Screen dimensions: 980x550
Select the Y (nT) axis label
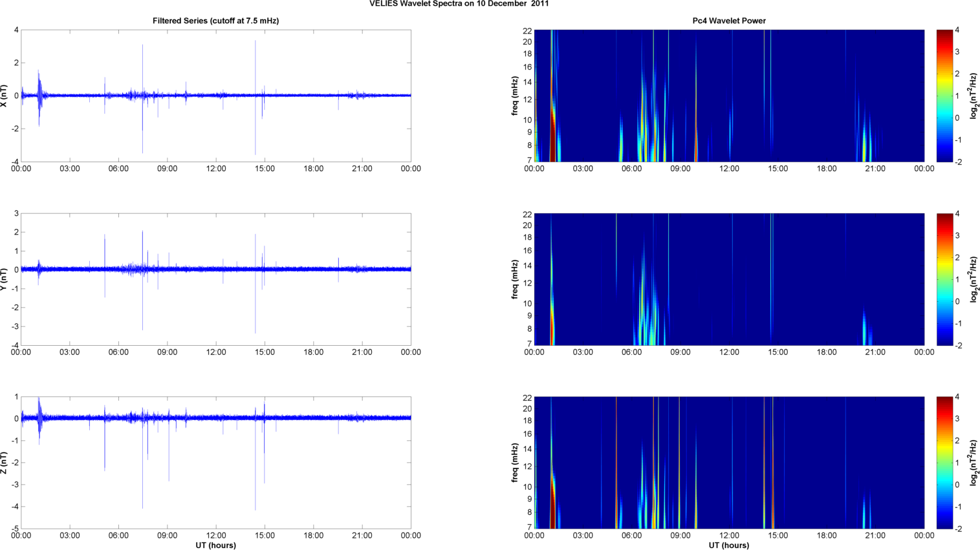tap(5, 279)
